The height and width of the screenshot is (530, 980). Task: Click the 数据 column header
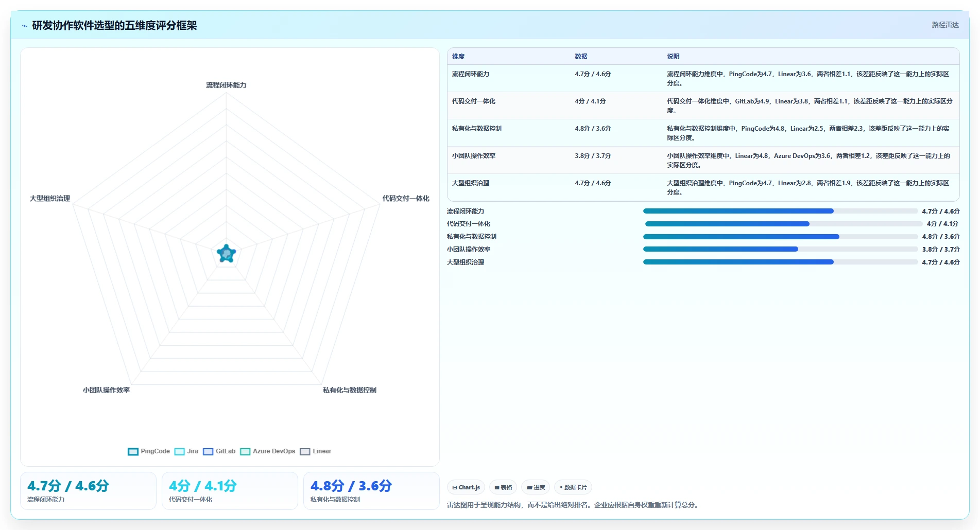click(x=581, y=57)
